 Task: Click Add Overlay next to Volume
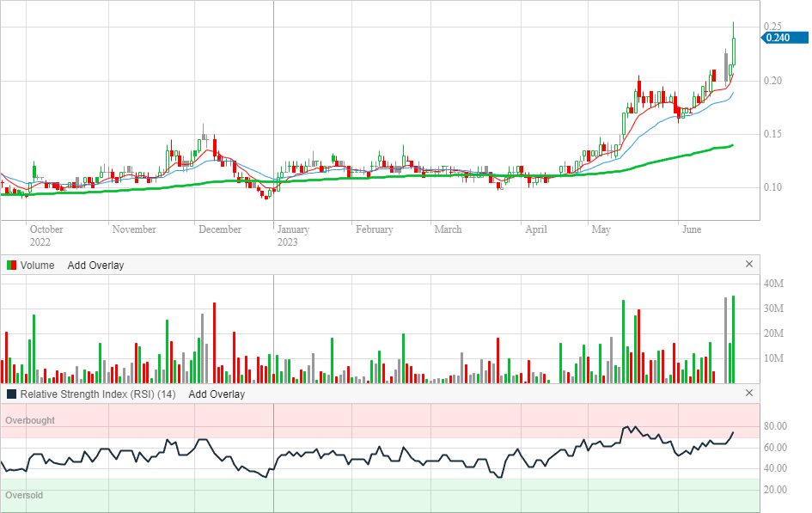(95, 266)
